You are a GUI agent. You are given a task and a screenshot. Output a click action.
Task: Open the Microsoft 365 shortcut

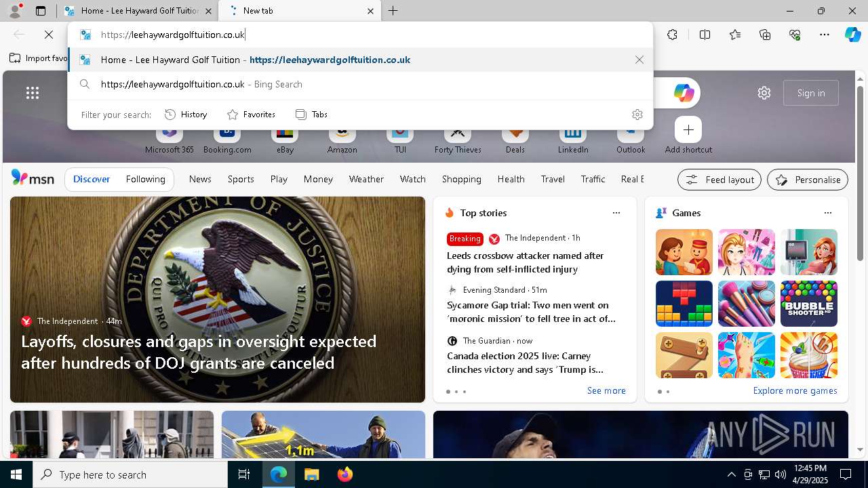[170, 140]
